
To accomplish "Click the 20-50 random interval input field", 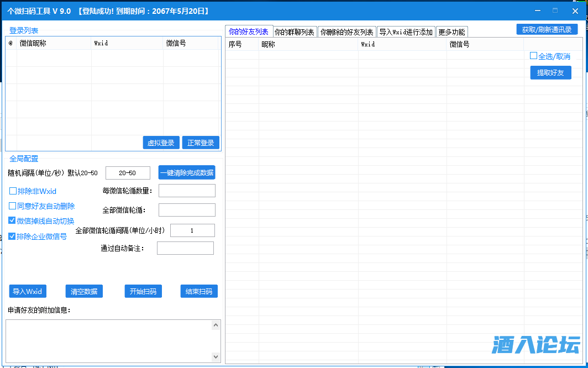I will click(x=128, y=173).
